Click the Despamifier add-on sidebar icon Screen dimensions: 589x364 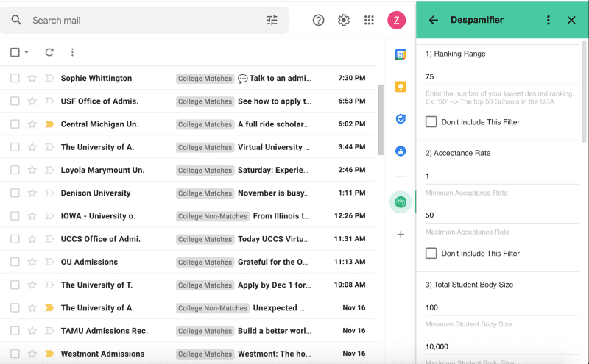point(401,201)
